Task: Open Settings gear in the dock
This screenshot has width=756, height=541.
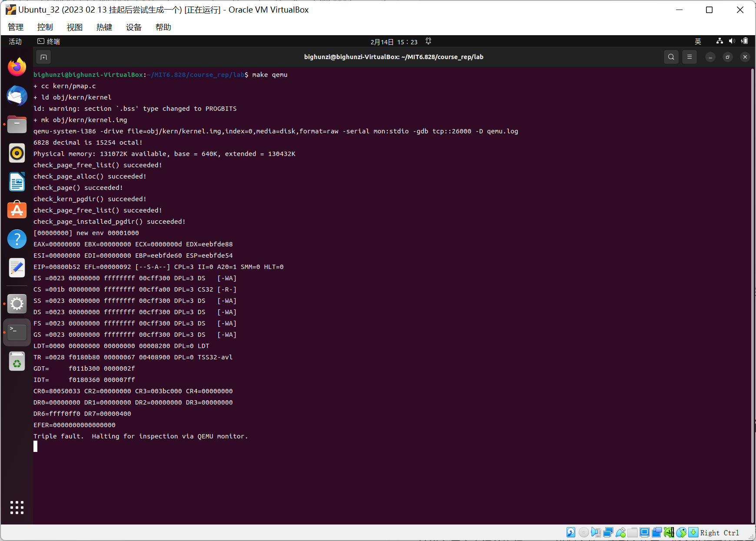Action: point(17,304)
